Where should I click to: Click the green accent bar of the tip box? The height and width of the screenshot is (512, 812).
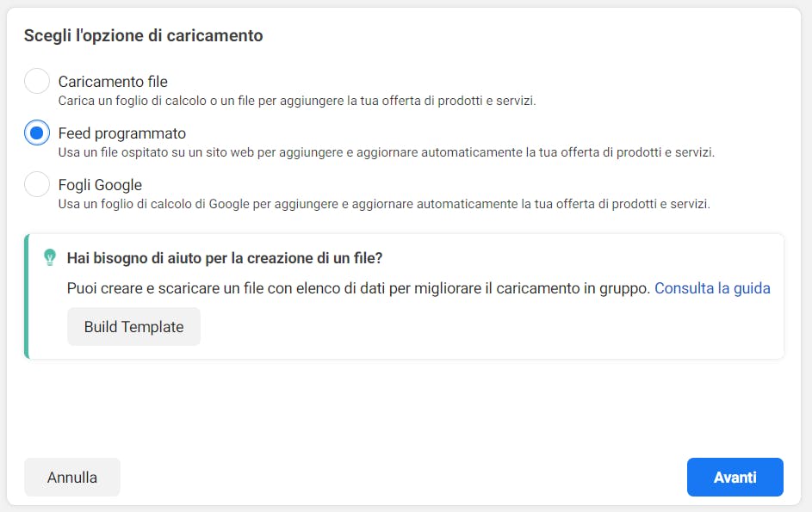(x=27, y=296)
